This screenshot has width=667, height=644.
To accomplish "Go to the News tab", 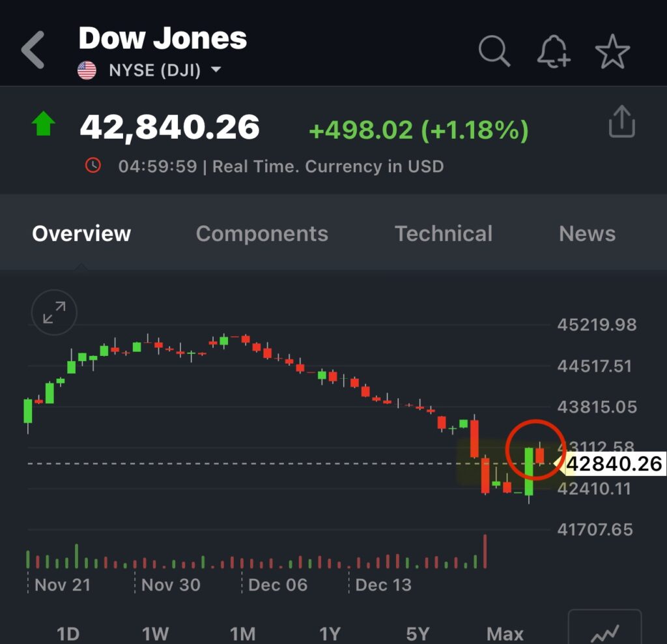I will coord(587,233).
